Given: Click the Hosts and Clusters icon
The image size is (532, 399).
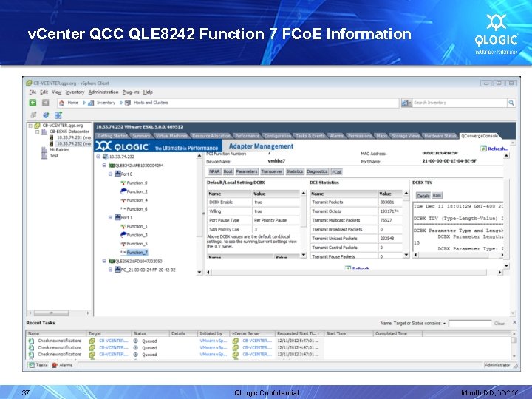Looking at the screenshot, I should click(128, 103).
